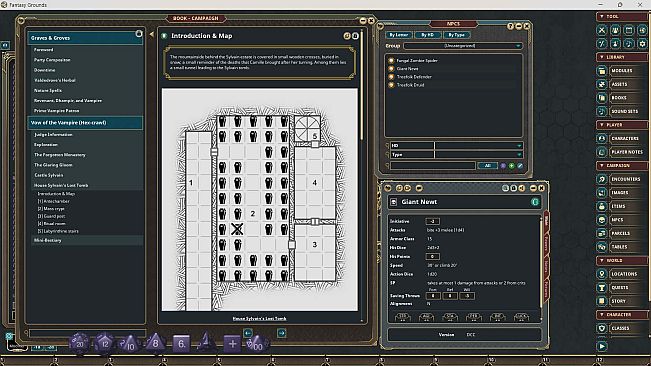The height and width of the screenshot is (366, 651).
Task: Toggle edit mode in the NPCs list
Action: [x=520, y=166]
